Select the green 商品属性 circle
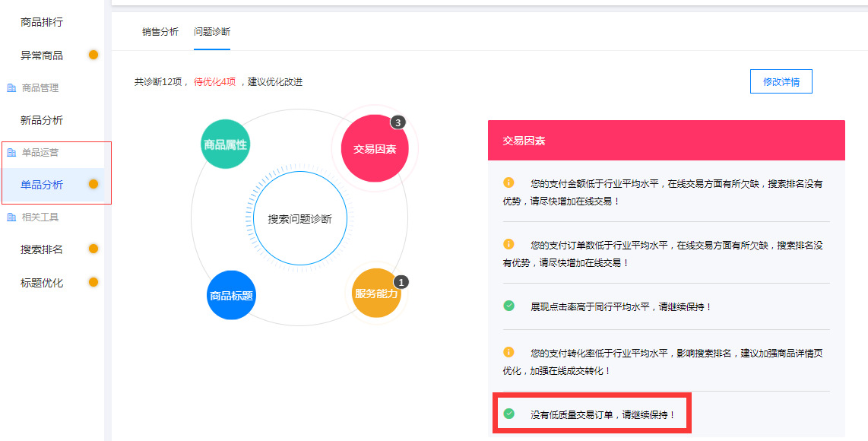Viewport: 868px width, 441px height. click(x=225, y=144)
